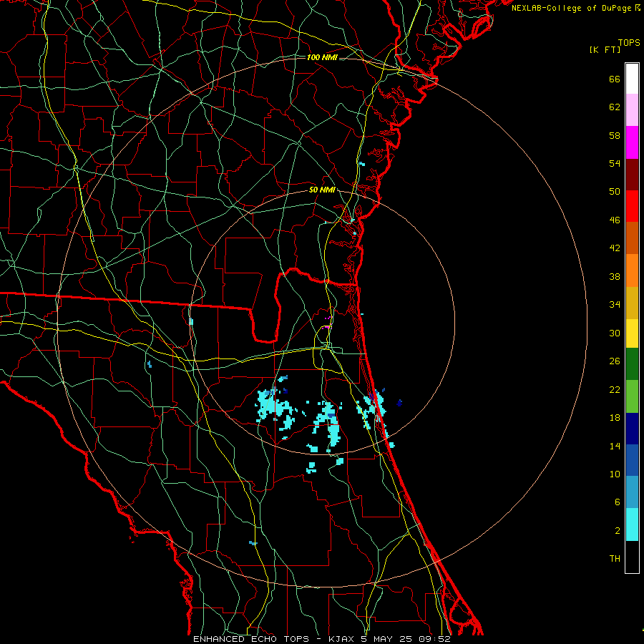Viewport: 644px width, 644px height.
Task: Click the legend value '62'
Action: click(x=615, y=107)
